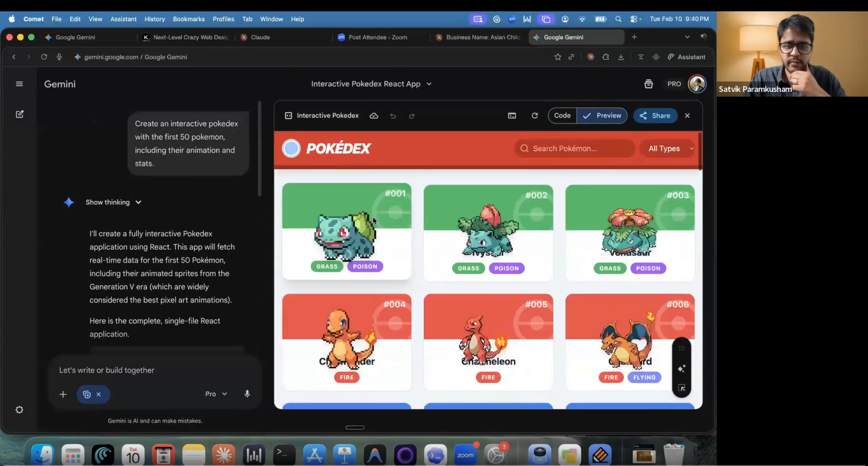Click the plus icon to add attachments
The width and height of the screenshot is (868, 466).
[63, 395]
